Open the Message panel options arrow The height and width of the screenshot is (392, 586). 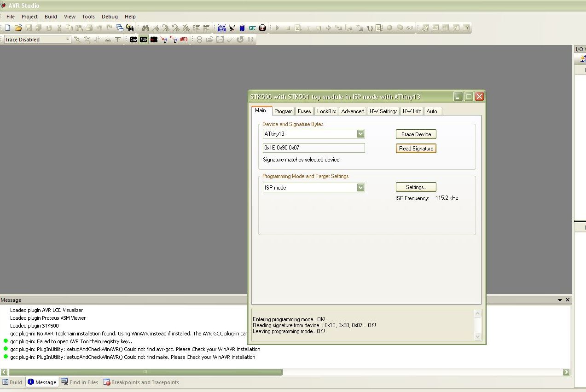560,300
